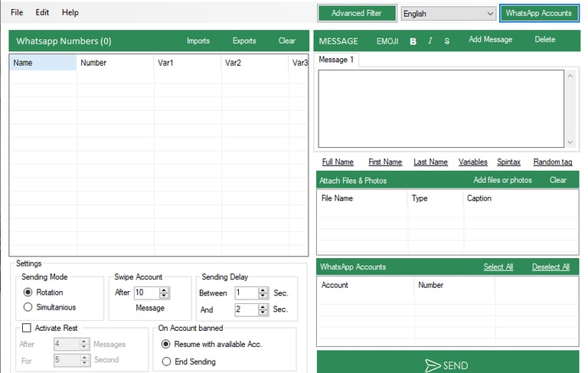The width and height of the screenshot is (588, 373).
Task: Click the And delay input field
Action: point(247,309)
